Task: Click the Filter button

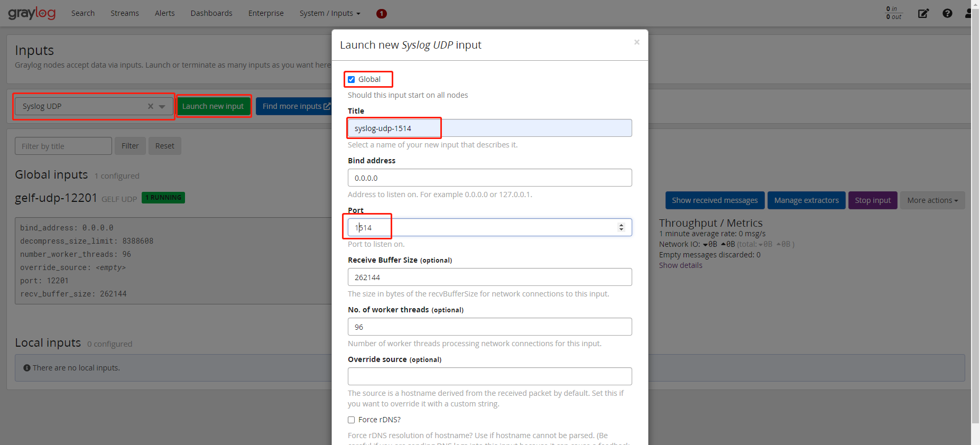Action: (x=130, y=146)
